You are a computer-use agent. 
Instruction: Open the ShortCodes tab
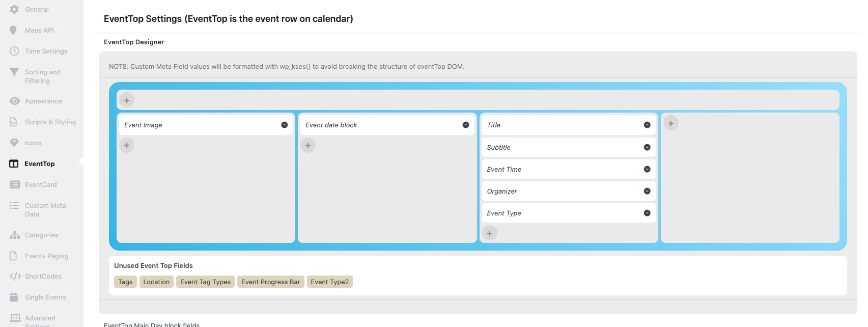pos(43,276)
